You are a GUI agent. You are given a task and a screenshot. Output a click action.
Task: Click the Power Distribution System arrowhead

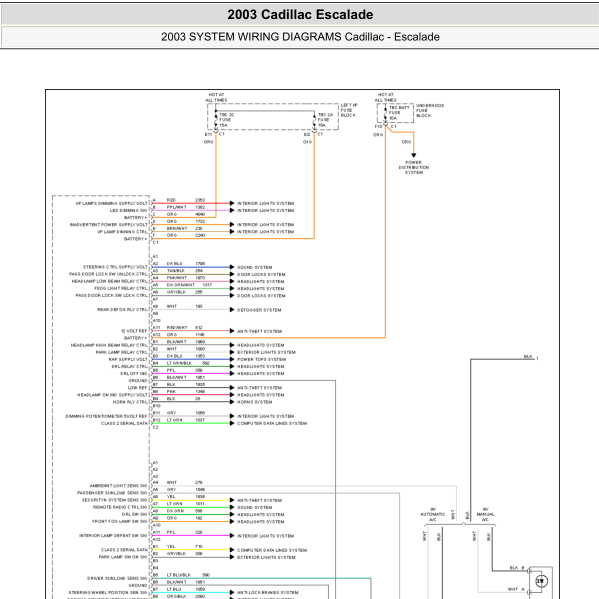point(413,155)
